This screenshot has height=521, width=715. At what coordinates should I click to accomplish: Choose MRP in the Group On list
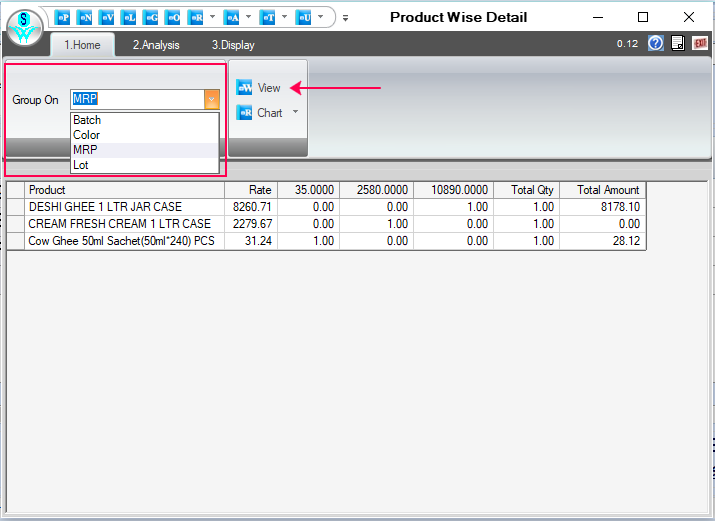tap(145, 150)
